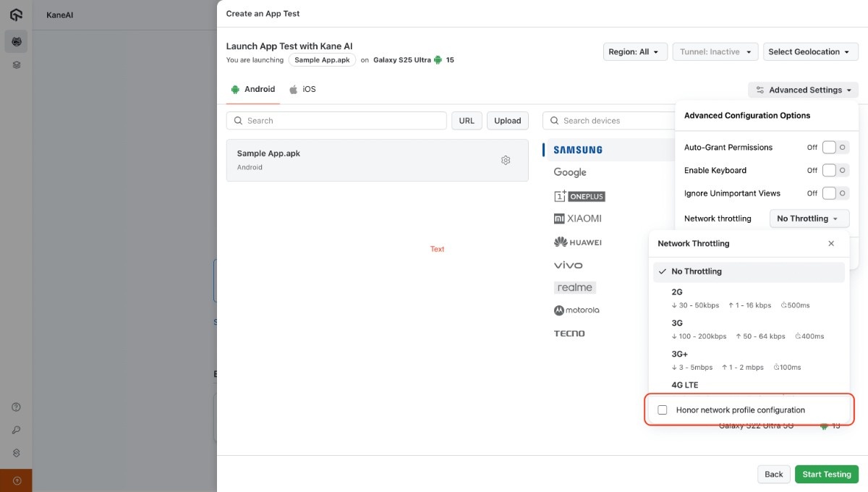868x492 pixels.
Task: Switch to the iOS tab
Action: (303, 90)
